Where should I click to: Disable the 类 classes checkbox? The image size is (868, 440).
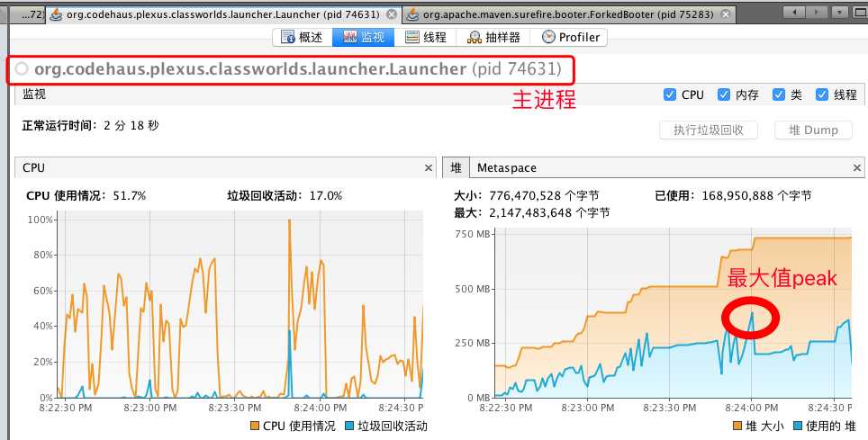[778, 94]
